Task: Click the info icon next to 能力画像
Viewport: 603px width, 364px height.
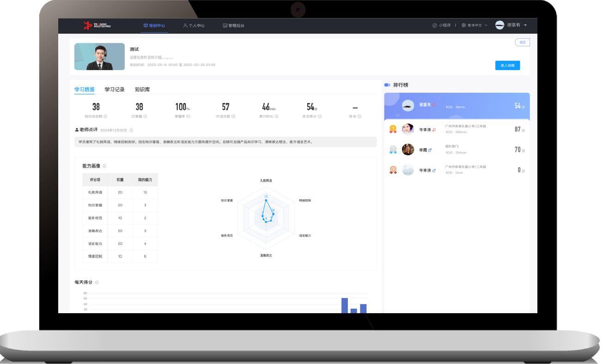Action: click(x=104, y=166)
